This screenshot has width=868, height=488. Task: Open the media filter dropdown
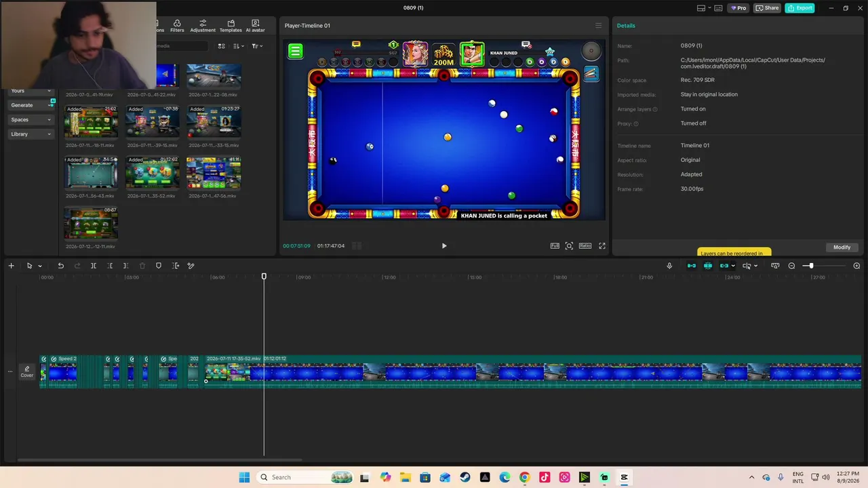point(257,46)
